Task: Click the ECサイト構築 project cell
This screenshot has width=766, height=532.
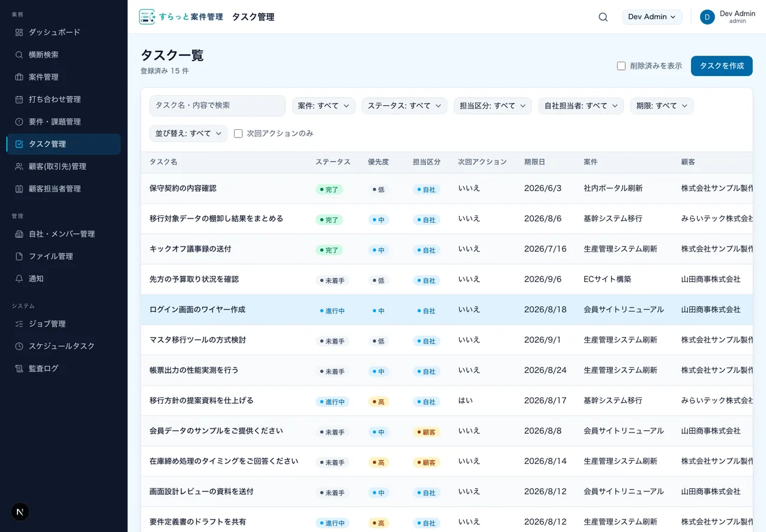Action: (607, 279)
